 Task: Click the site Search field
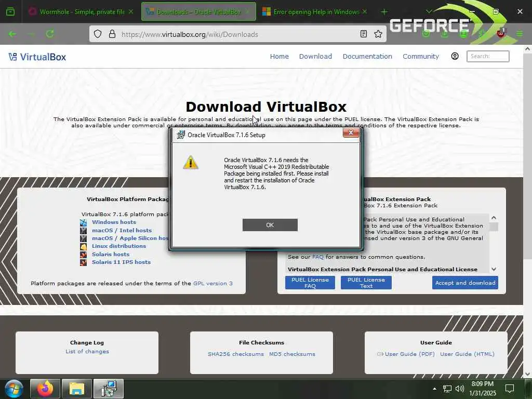488,56
